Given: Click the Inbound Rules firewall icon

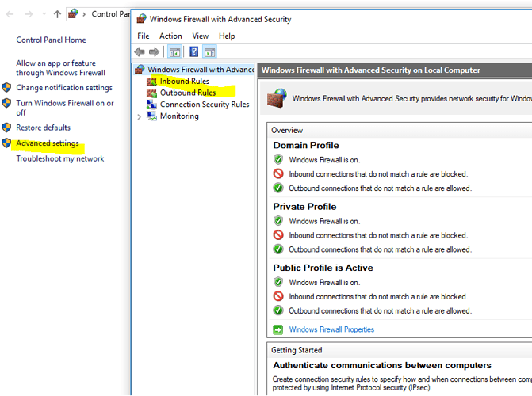Looking at the screenshot, I should (151, 82).
